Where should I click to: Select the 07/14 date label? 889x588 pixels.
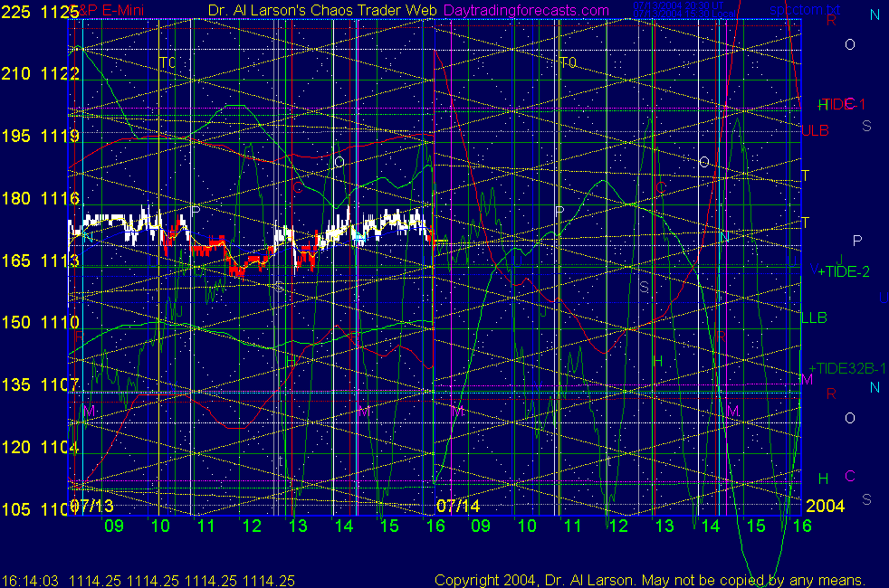click(x=458, y=506)
